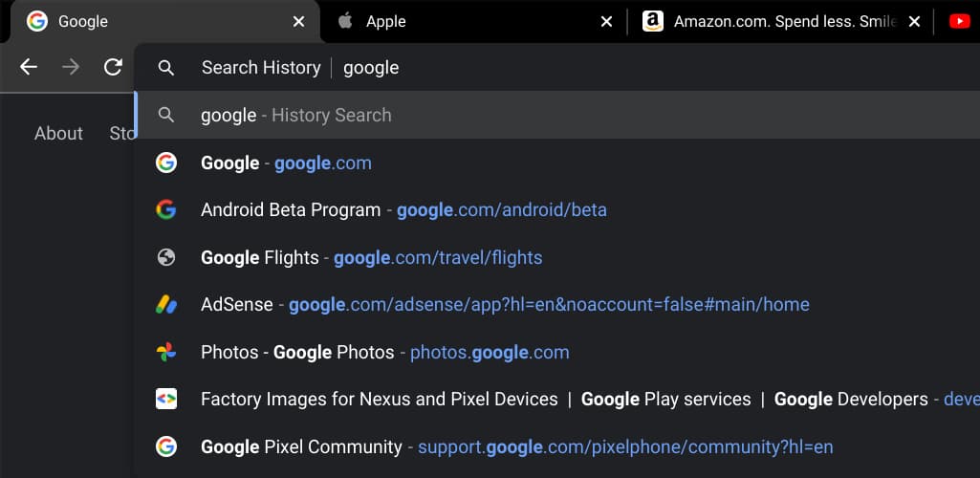
Task: Click the Google - google.com suggestion
Action: (286, 163)
